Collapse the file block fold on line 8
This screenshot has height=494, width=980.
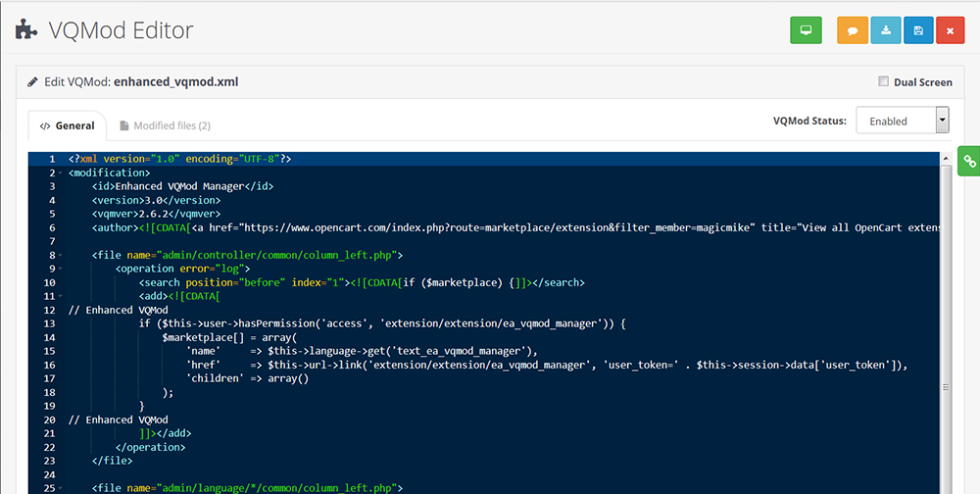[x=61, y=255]
